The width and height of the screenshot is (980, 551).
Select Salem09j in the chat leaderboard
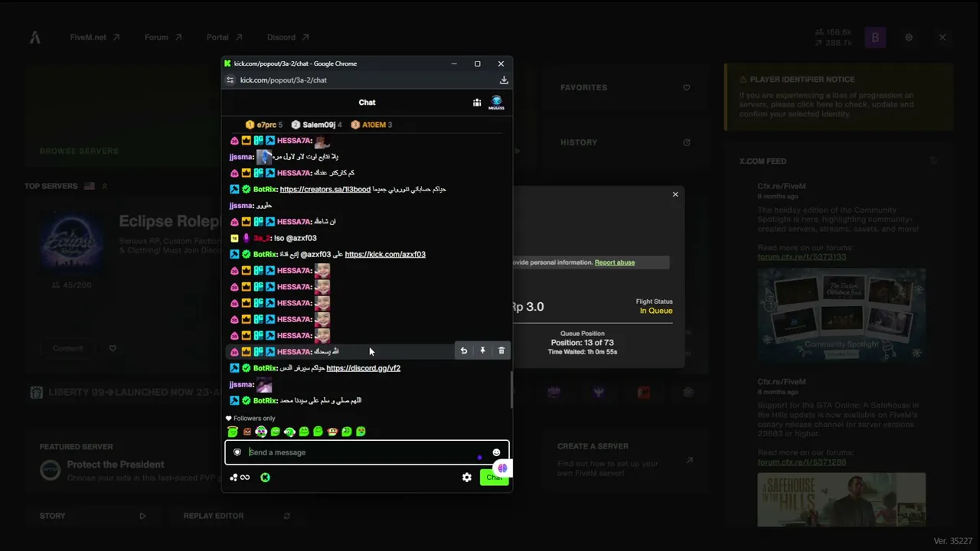click(x=317, y=125)
